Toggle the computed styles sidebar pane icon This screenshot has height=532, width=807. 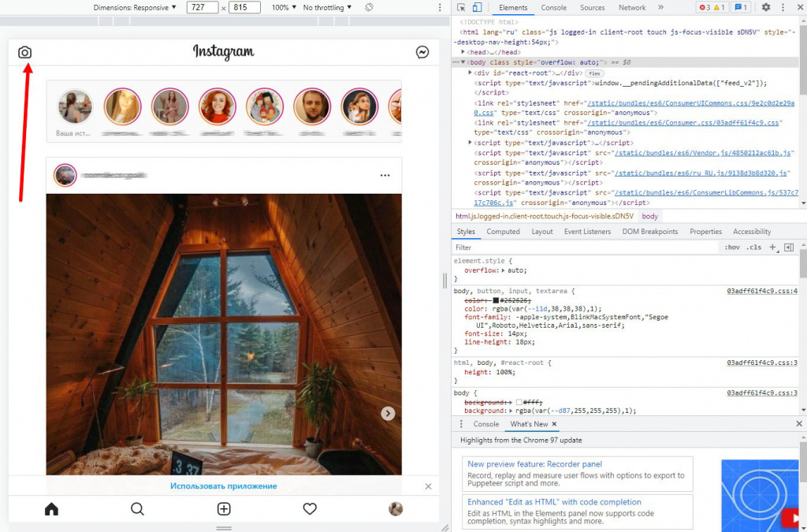pyautogui.click(x=789, y=247)
